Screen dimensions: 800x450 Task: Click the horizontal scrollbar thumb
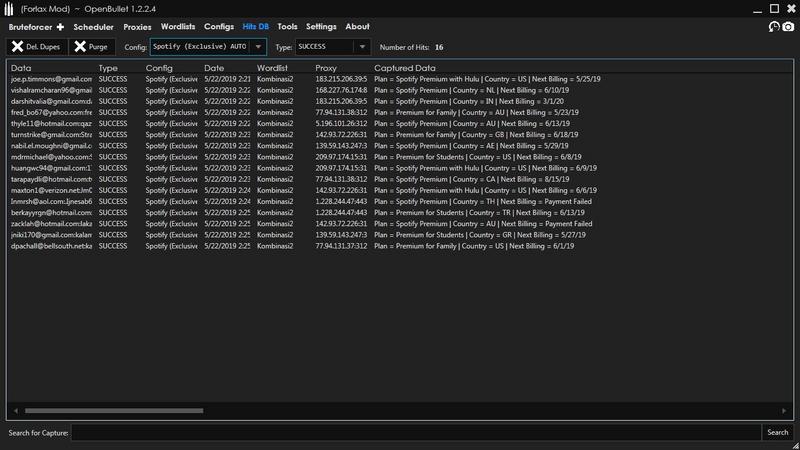(x=114, y=411)
